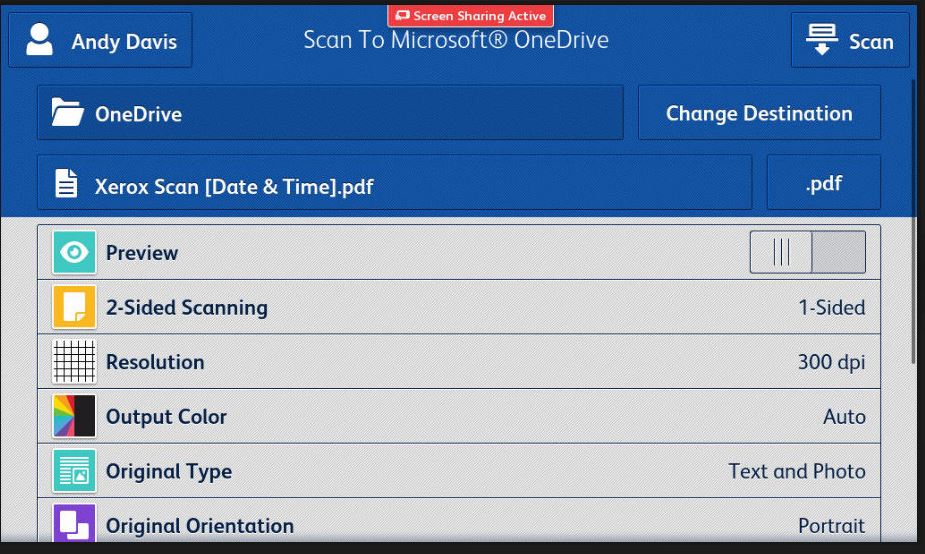Open Output Color Auto setting

pos(844,417)
